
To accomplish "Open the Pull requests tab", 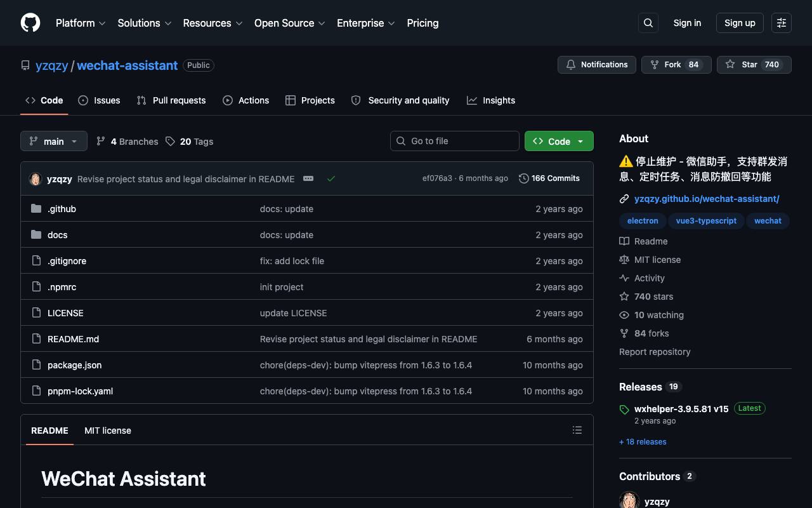I will pos(171,100).
